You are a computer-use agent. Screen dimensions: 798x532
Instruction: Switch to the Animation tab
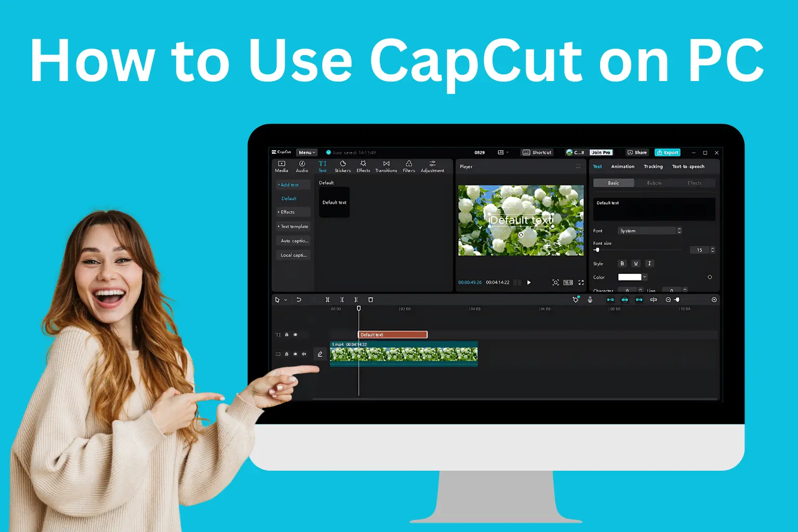tap(622, 166)
